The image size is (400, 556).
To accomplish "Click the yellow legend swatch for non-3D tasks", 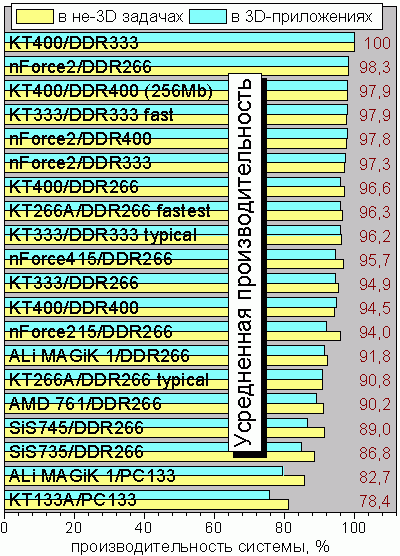I will pyautogui.click(x=35, y=16).
